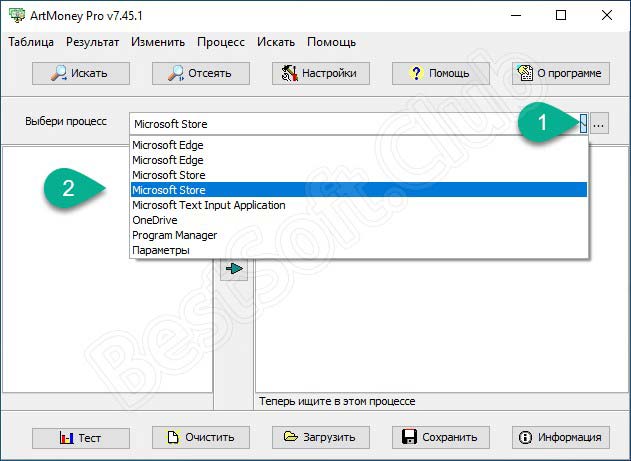This screenshot has height=461, width=631.
Task: Click the Очистить button
Action: 201,437
